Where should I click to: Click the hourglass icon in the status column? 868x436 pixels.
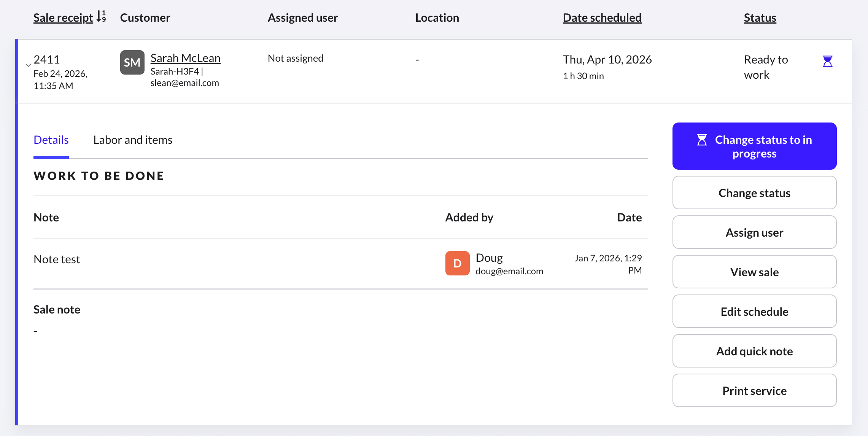tap(827, 61)
